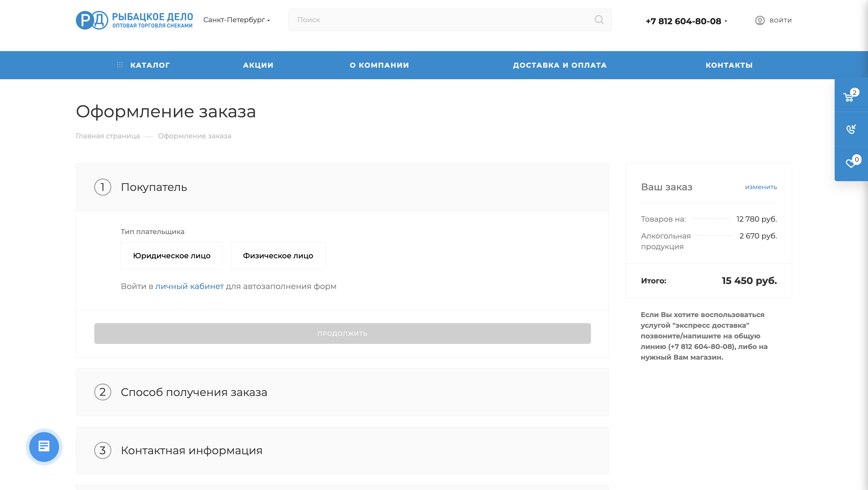Select Физическое лицо payer type

(x=278, y=255)
